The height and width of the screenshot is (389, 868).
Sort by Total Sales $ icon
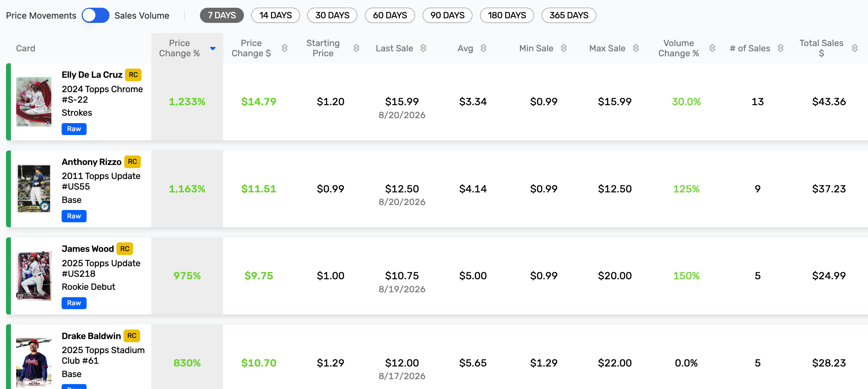[855, 48]
